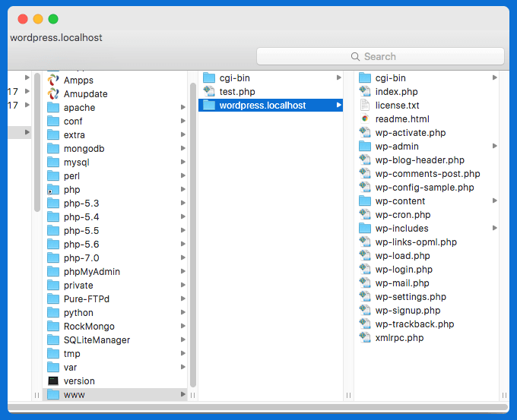Select the extra folder name
Screen dimensions: 517x420
coord(75,135)
